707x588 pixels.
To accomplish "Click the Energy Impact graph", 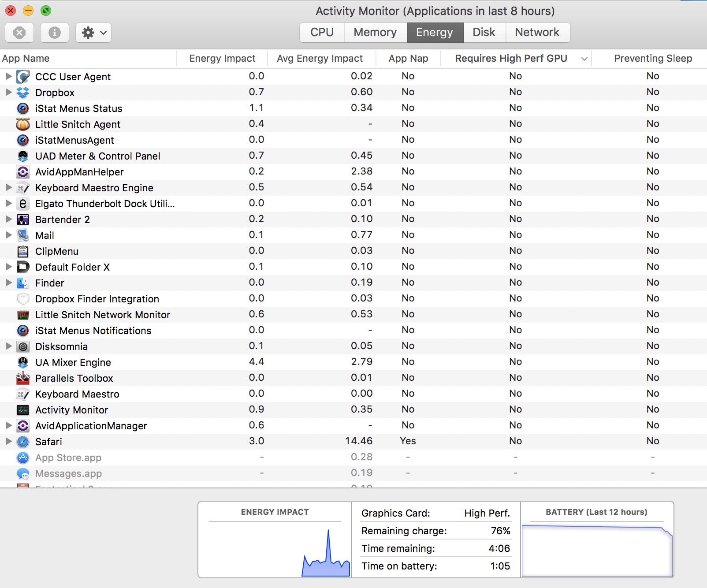I will 275,549.
